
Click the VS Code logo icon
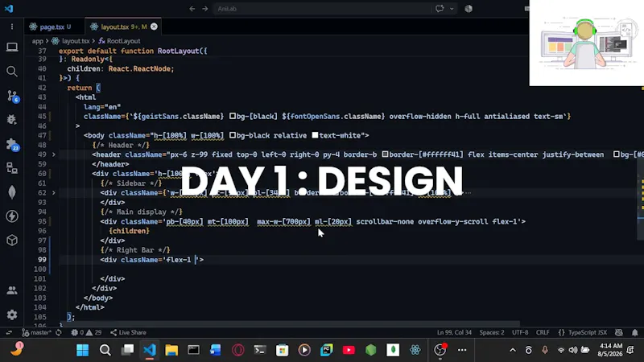[x=9, y=9]
